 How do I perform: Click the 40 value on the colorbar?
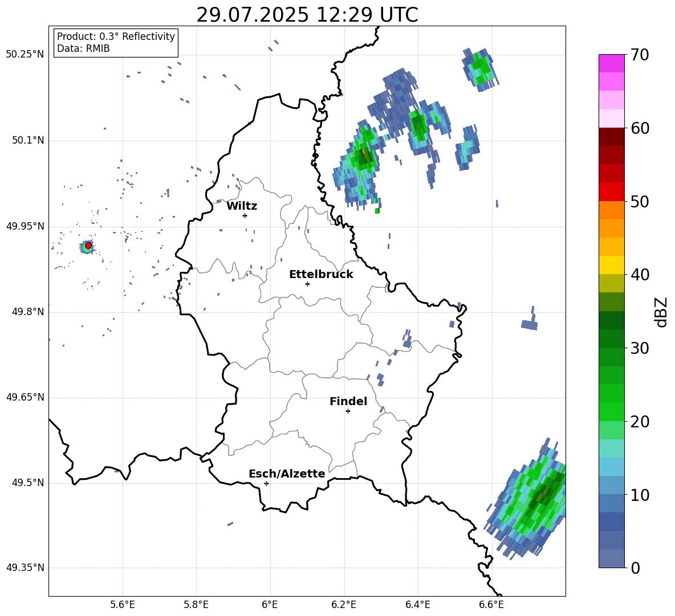coord(640,275)
